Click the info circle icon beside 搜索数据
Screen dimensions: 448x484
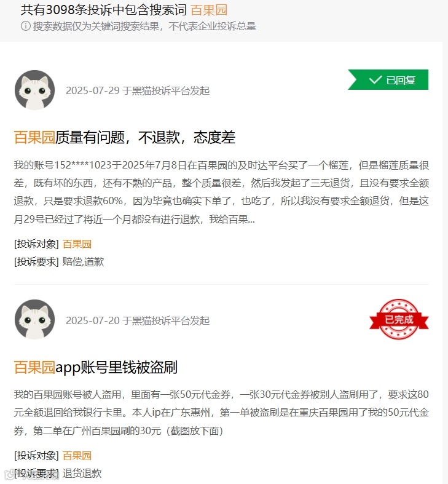pyautogui.click(x=26, y=26)
